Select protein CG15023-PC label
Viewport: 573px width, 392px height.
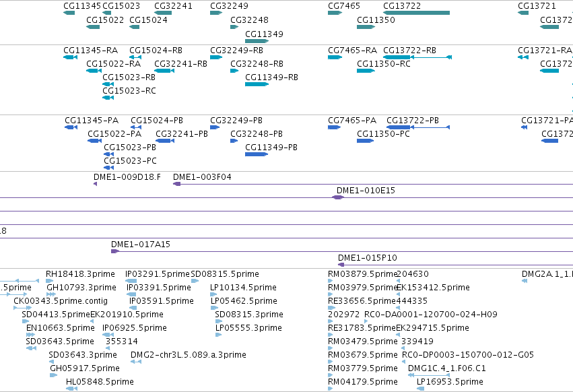pyautogui.click(x=130, y=161)
